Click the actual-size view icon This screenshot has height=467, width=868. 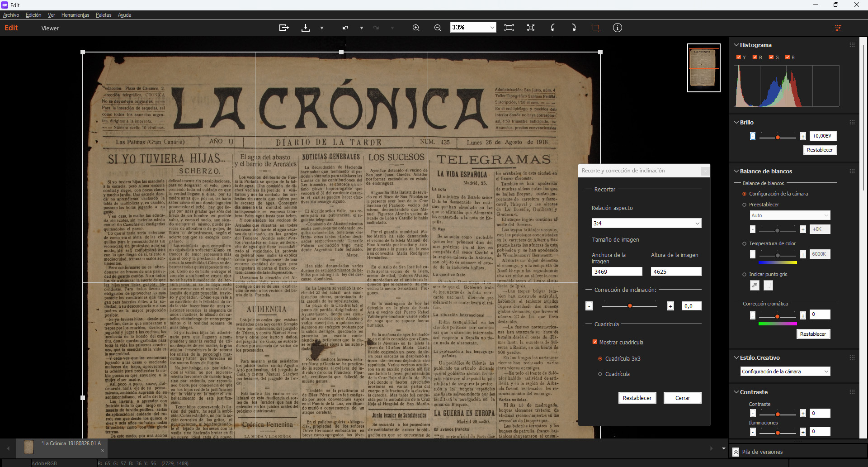[x=531, y=28]
